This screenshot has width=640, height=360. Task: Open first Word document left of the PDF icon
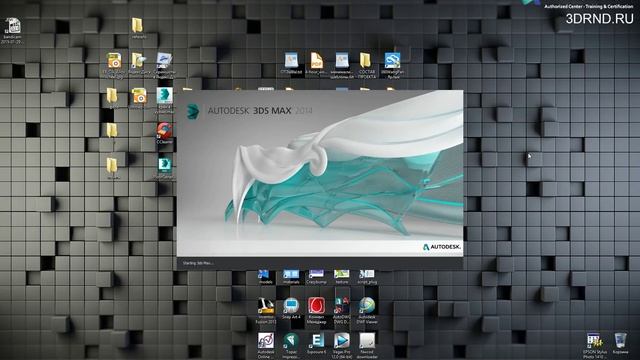pos(291,63)
